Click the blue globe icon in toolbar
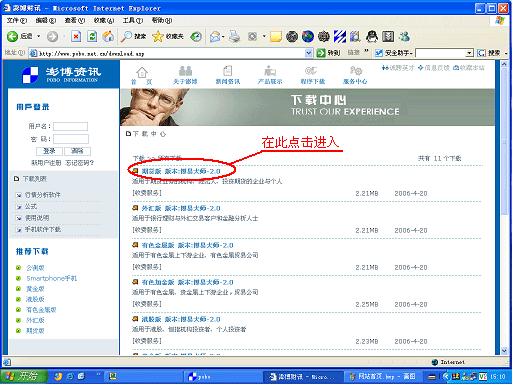 (x=308, y=36)
